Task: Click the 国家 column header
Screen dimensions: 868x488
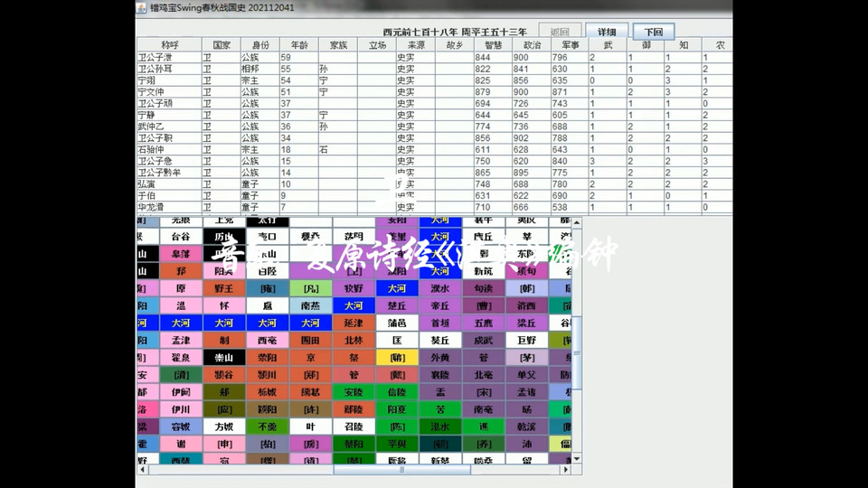Action: (x=221, y=45)
